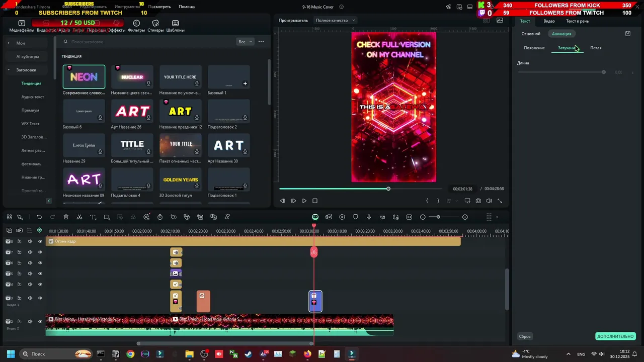Split clip using the scissors icon
The image size is (644, 362).
point(79,217)
